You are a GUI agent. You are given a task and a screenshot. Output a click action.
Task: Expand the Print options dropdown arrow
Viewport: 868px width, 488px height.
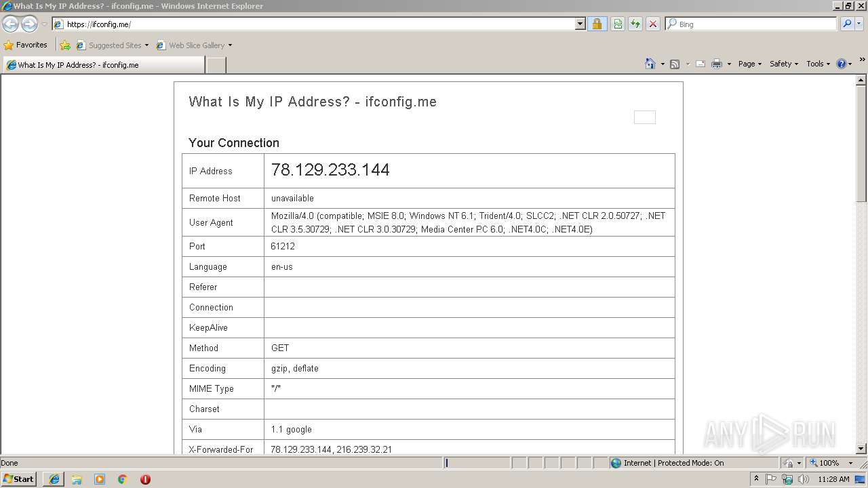(729, 64)
